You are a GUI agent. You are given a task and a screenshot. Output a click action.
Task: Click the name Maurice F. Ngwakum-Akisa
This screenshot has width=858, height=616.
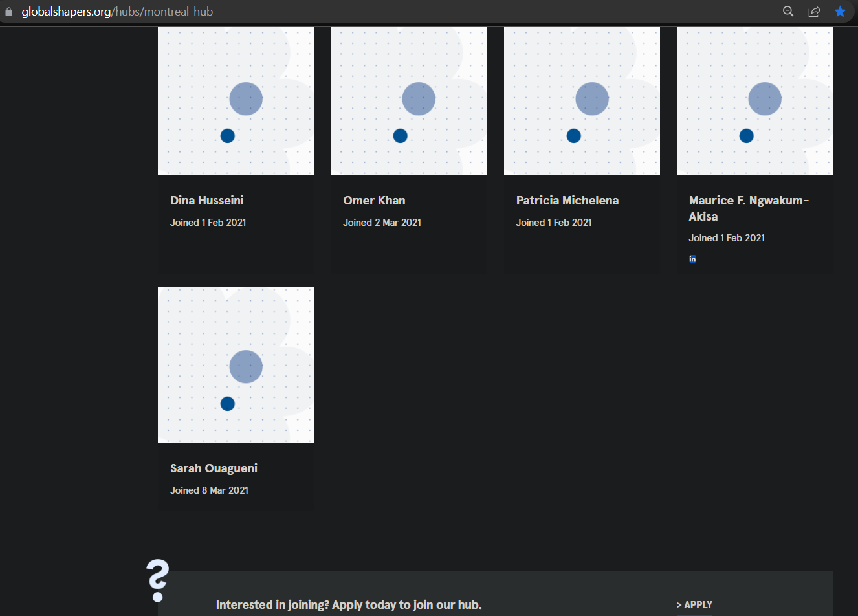pos(749,208)
